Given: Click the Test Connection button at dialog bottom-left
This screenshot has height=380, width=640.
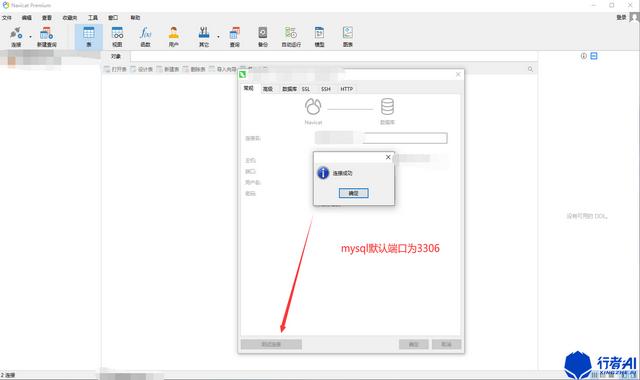Looking at the screenshot, I should coord(271,344).
